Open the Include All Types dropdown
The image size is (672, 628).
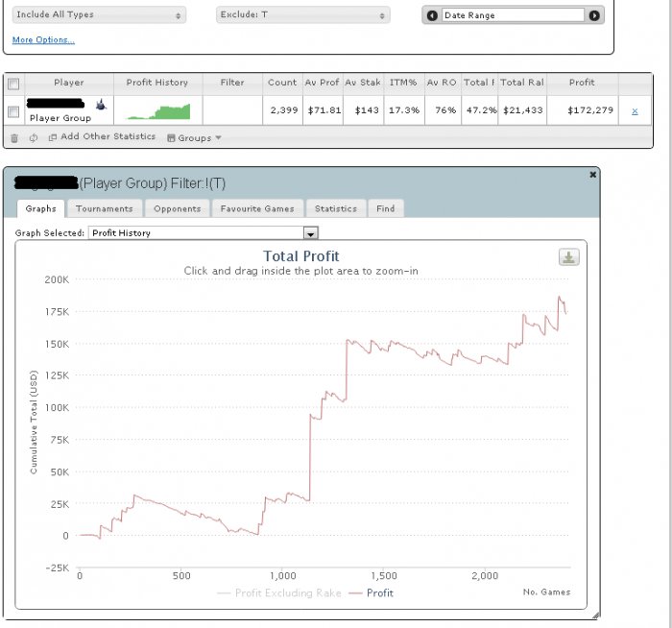click(x=99, y=15)
